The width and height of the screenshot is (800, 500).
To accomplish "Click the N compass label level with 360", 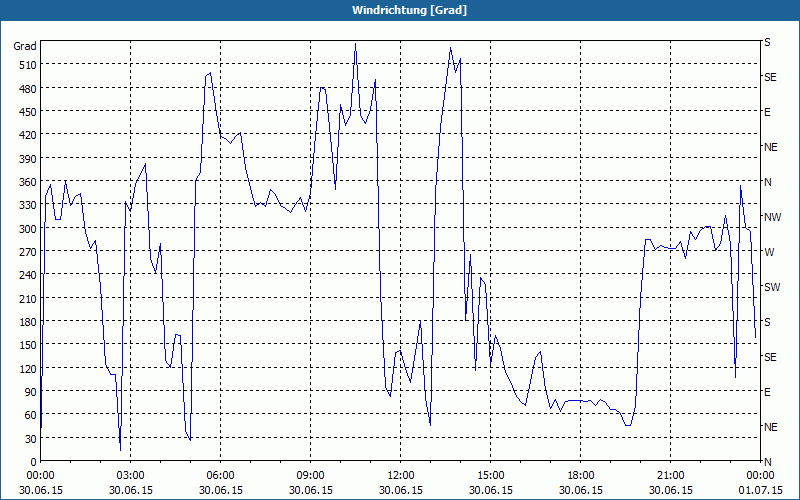I will (x=767, y=182).
